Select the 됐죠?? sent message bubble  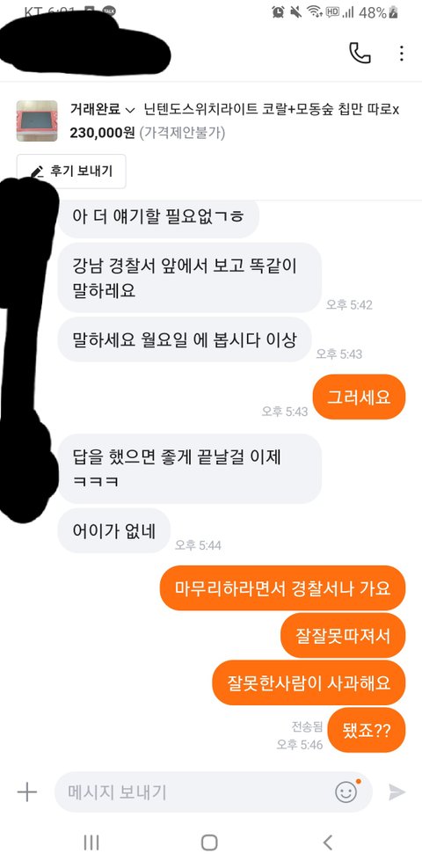pos(367,730)
